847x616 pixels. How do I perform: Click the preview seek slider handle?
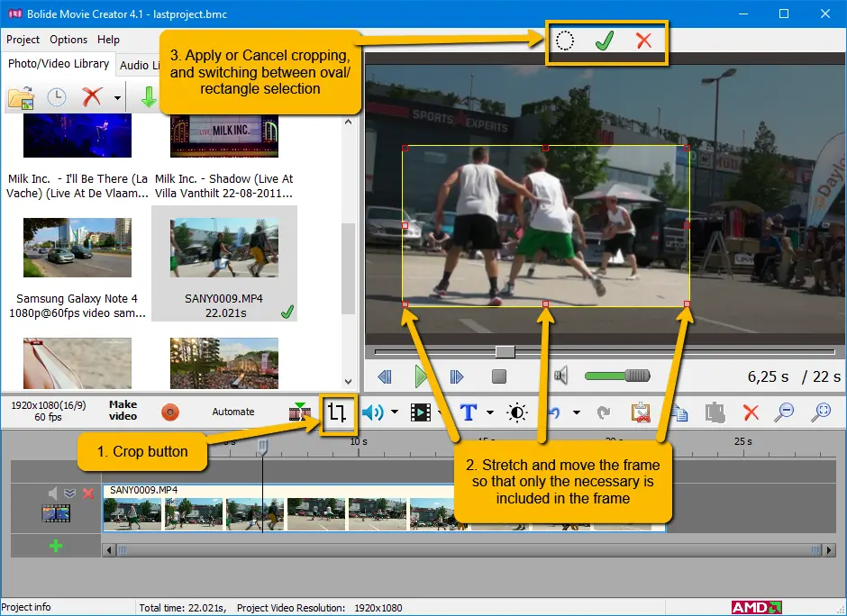[x=505, y=352]
